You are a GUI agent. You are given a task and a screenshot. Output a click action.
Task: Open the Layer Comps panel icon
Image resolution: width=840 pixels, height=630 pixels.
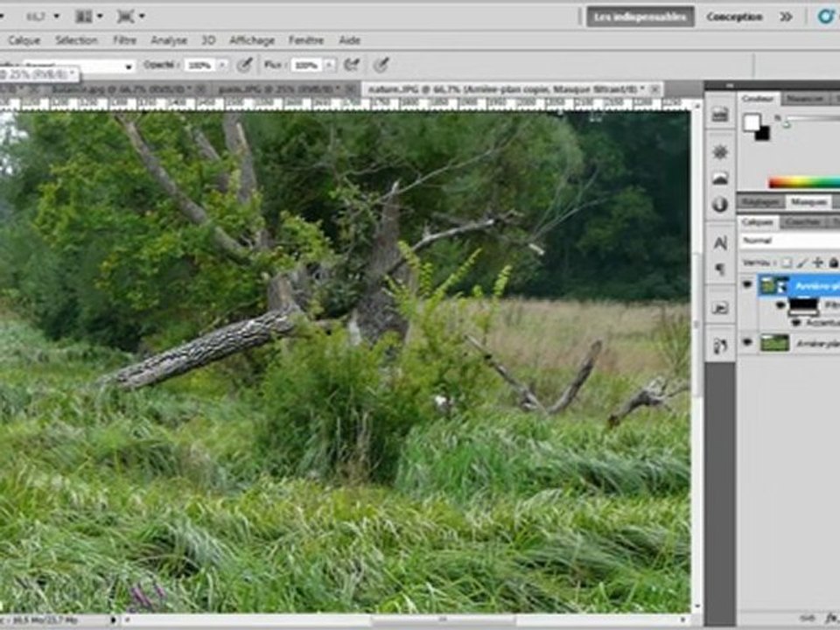point(720,307)
